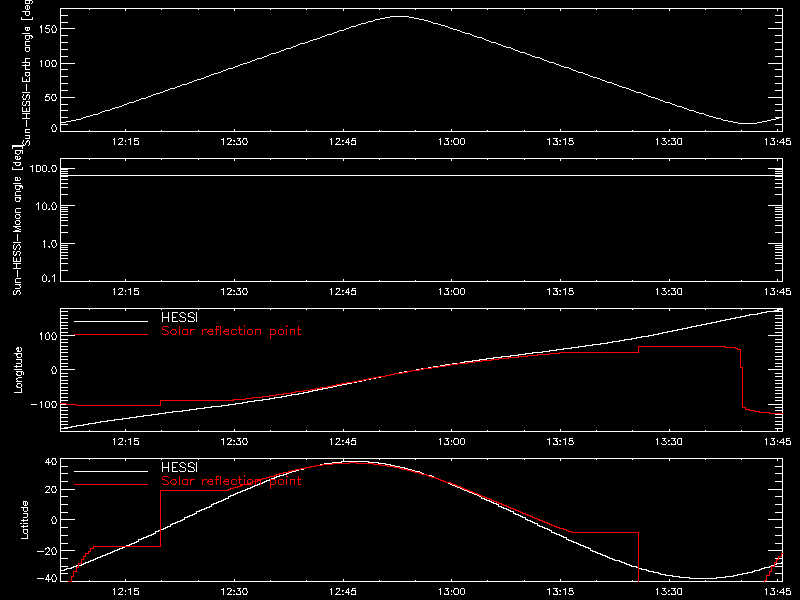
Task: Click 12:30 label below Latitude plot
Action: (234, 591)
